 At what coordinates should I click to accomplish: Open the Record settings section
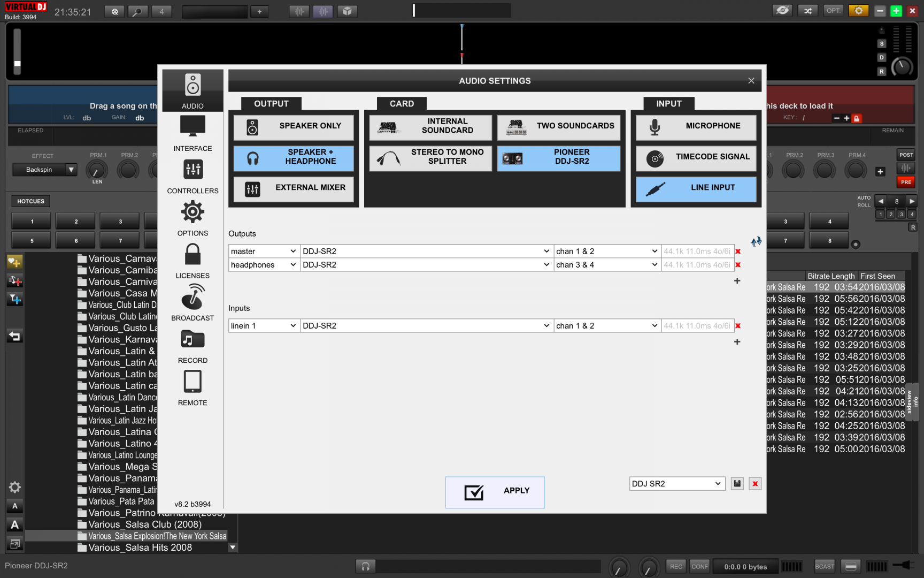coord(192,345)
